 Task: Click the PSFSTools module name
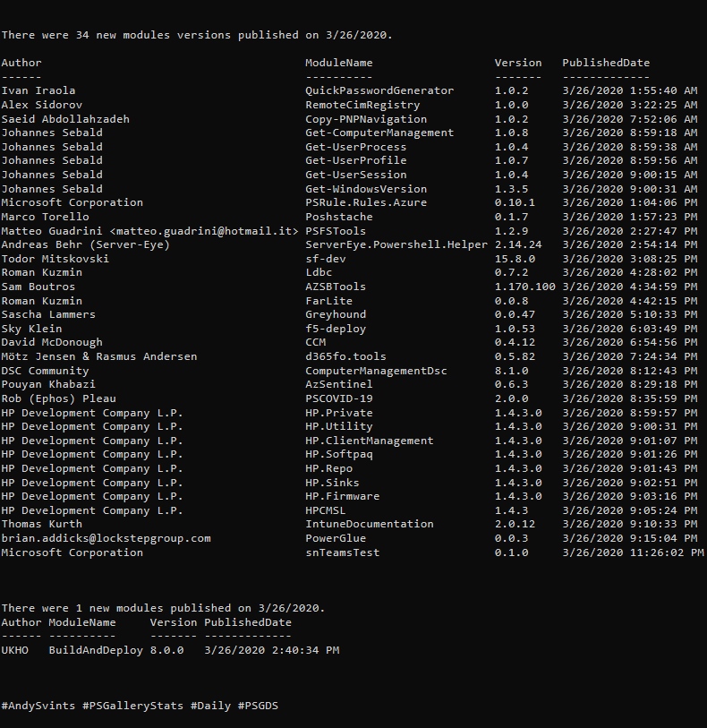click(x=336, y=231)
